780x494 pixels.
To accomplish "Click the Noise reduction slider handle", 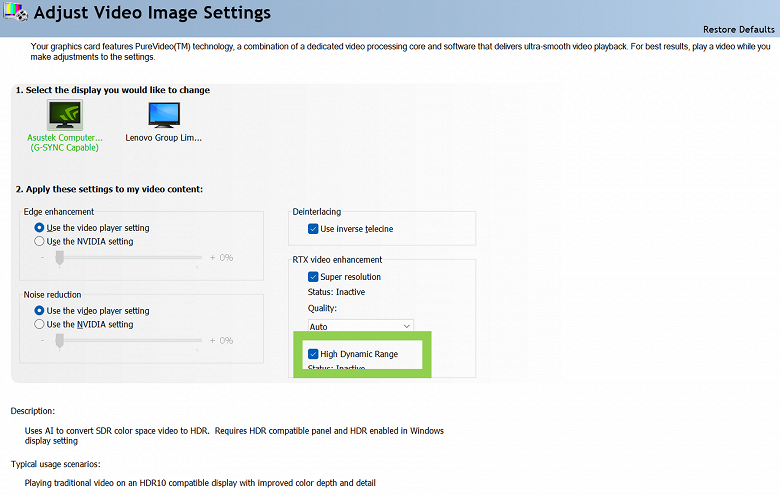I will [x=60, y=341].
